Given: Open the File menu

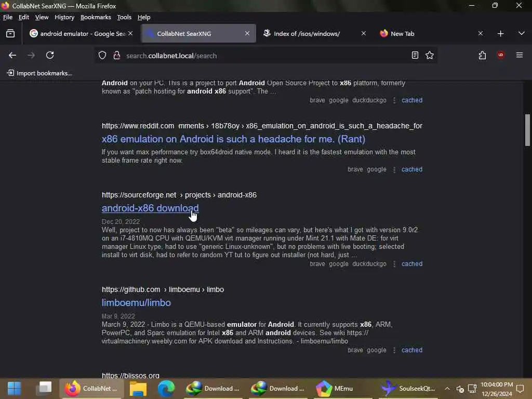Looking at the screenshot, I should (x=7, y=17).
